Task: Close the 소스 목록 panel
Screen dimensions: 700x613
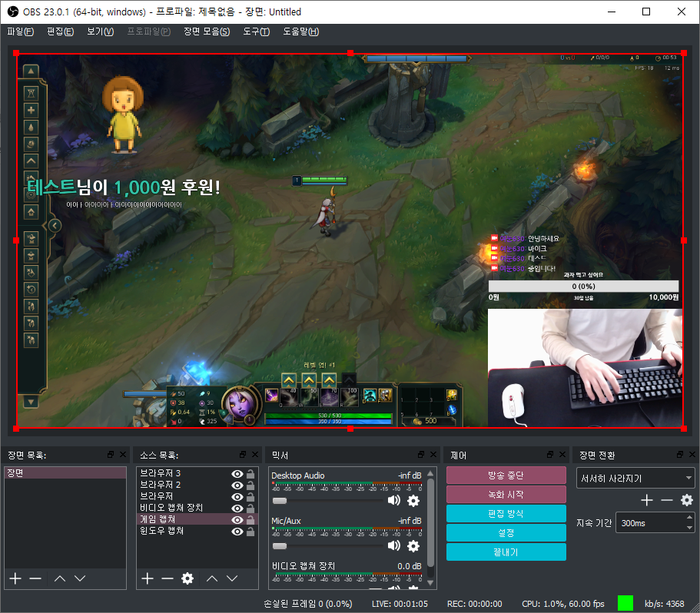Action: click(255, 454)
